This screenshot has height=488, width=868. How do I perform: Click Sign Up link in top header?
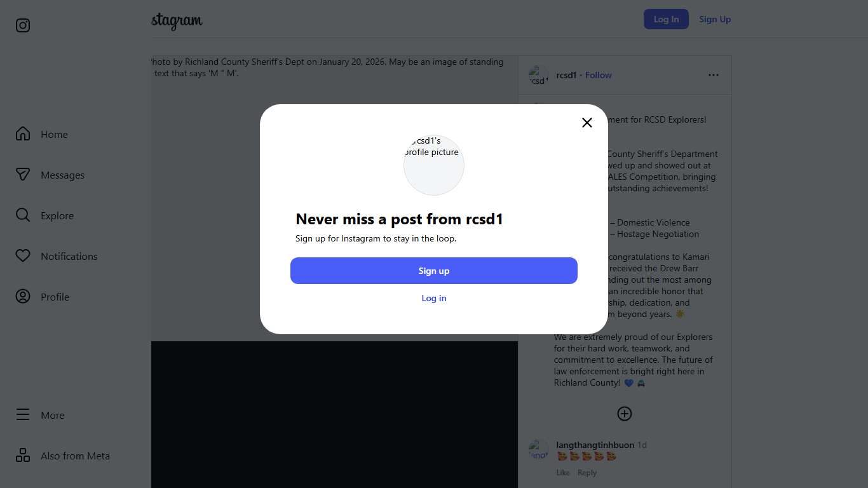(x=715, y=19)
